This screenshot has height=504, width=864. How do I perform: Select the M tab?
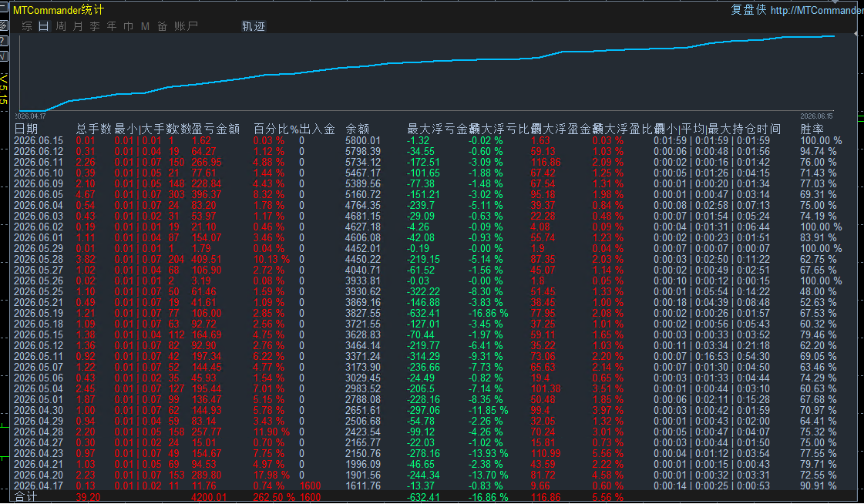click(145, 26)
